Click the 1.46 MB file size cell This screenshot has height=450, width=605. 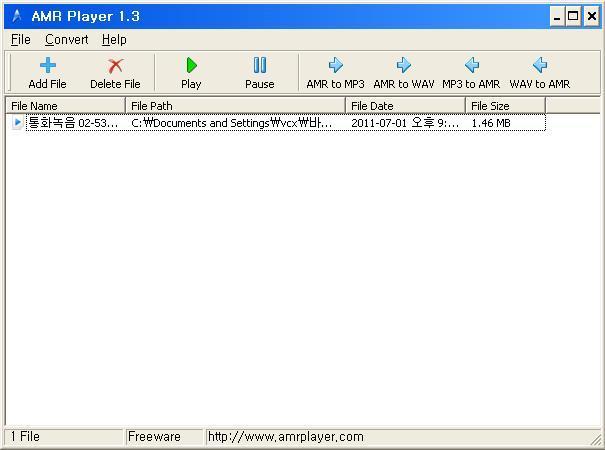[491, 123]
